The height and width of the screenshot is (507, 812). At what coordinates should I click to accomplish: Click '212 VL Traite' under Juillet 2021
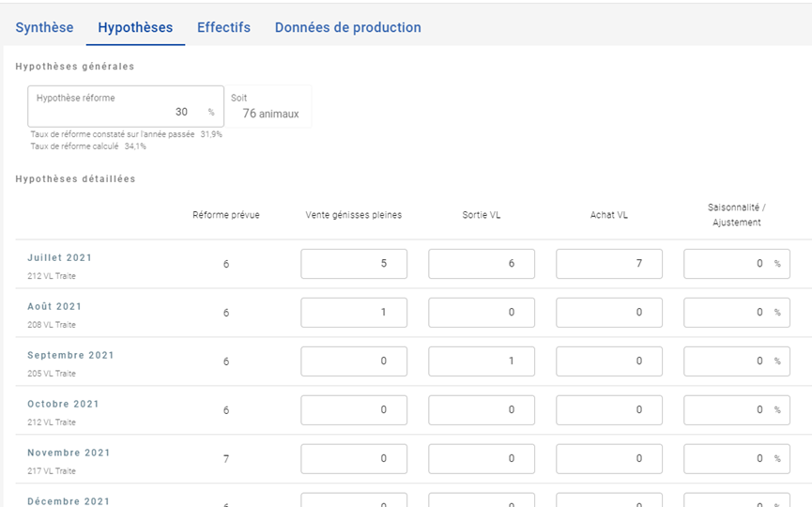pos(52,276)
